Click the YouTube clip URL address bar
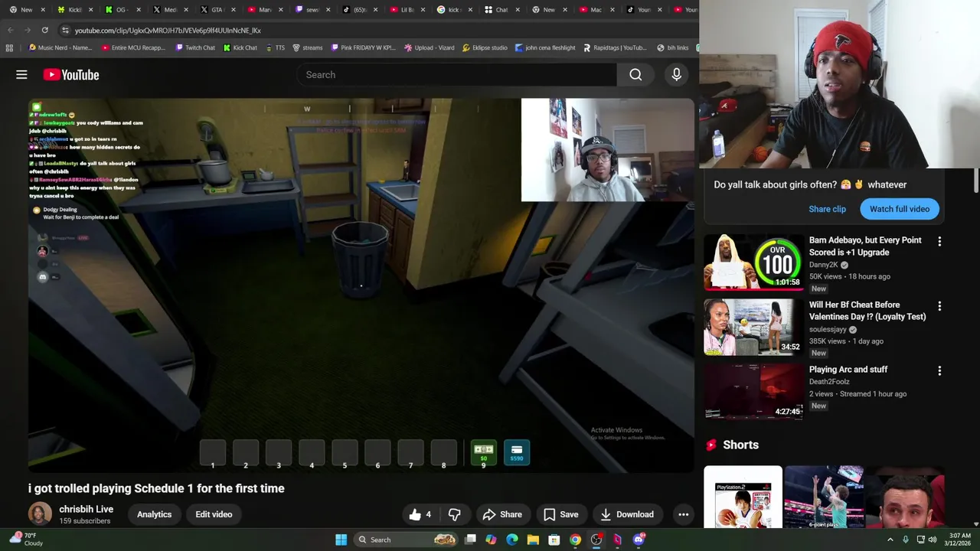 tap(168, 31)
